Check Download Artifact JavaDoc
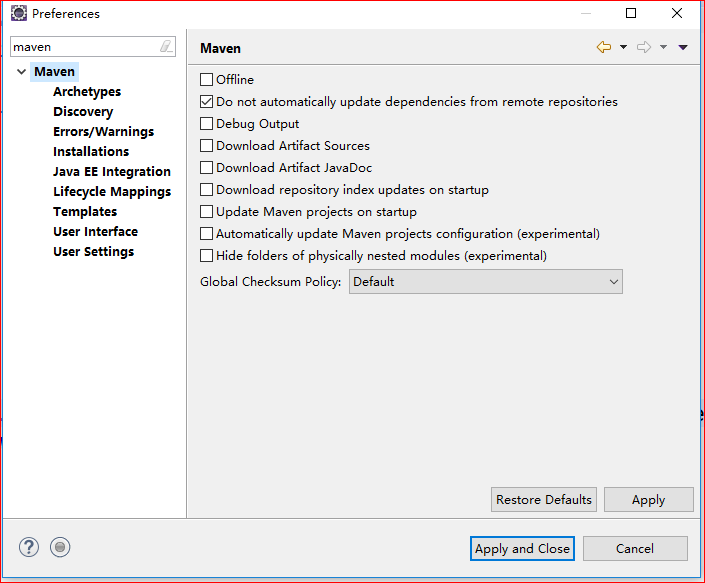 pos(206,168)
